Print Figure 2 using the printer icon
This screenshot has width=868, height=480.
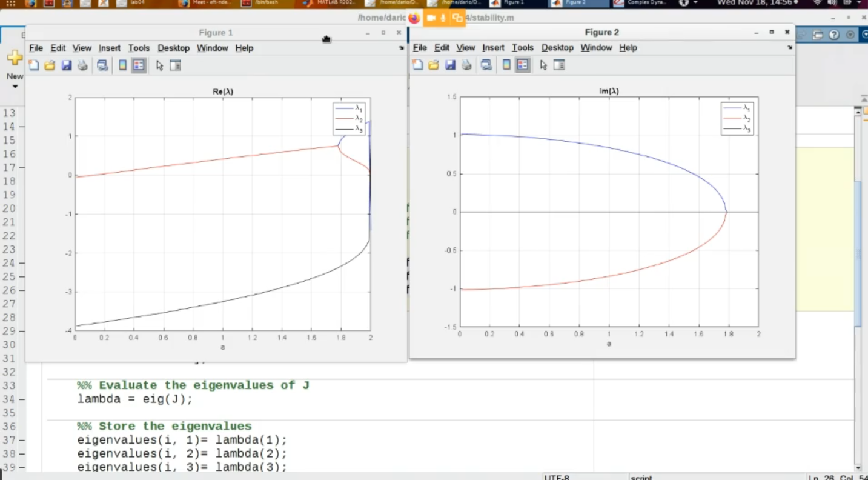(466, 65)
